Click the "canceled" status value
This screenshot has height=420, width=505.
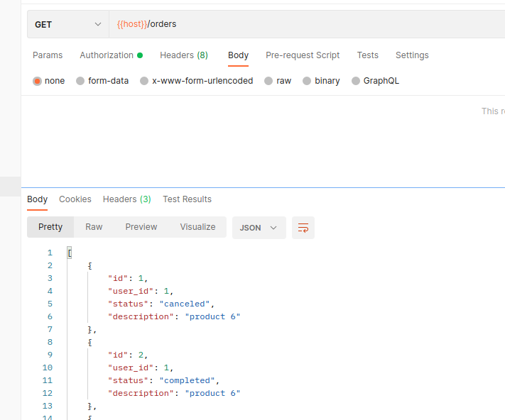185,304
